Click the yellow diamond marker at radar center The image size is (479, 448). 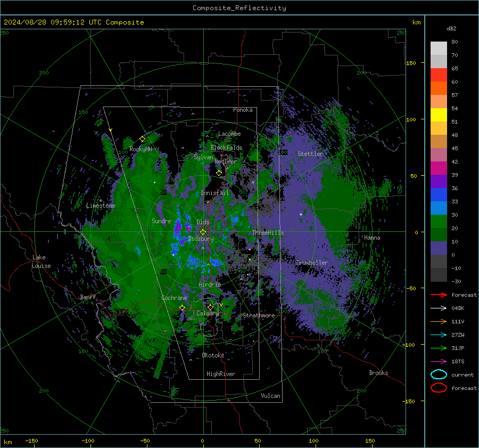203,232
